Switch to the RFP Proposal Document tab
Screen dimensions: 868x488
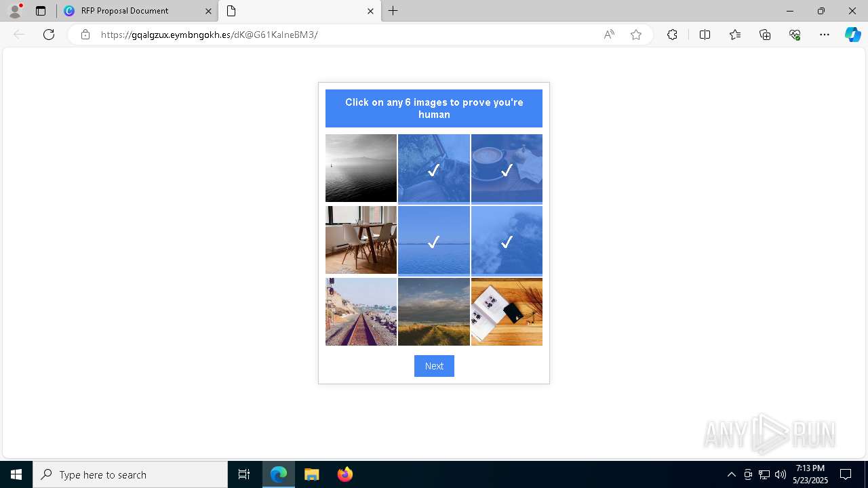(138, 11)
